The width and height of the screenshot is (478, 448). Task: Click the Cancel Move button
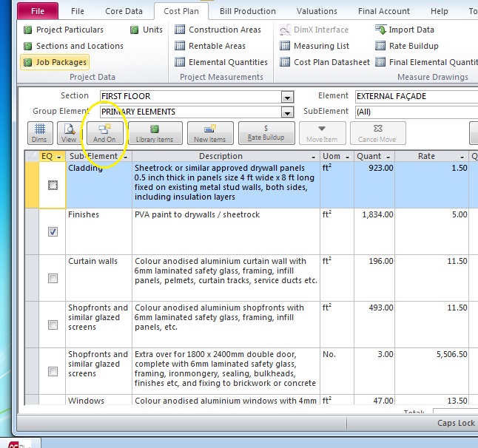coord(377,133)
